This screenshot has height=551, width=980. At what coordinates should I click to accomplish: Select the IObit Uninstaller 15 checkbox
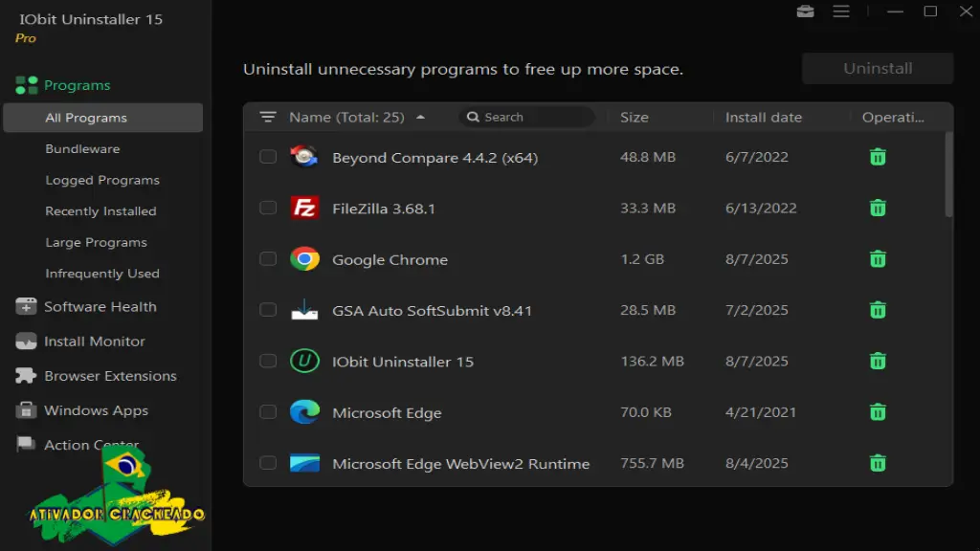[268, 361]
